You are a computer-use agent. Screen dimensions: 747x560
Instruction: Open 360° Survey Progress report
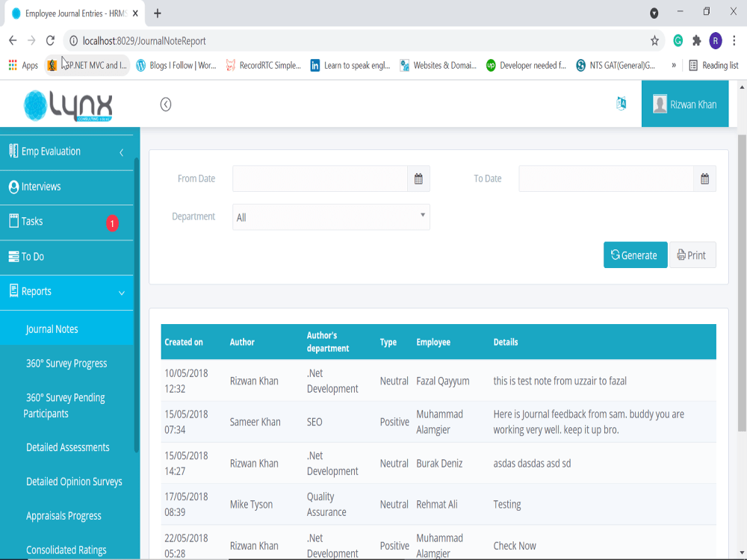coord(66,364)
